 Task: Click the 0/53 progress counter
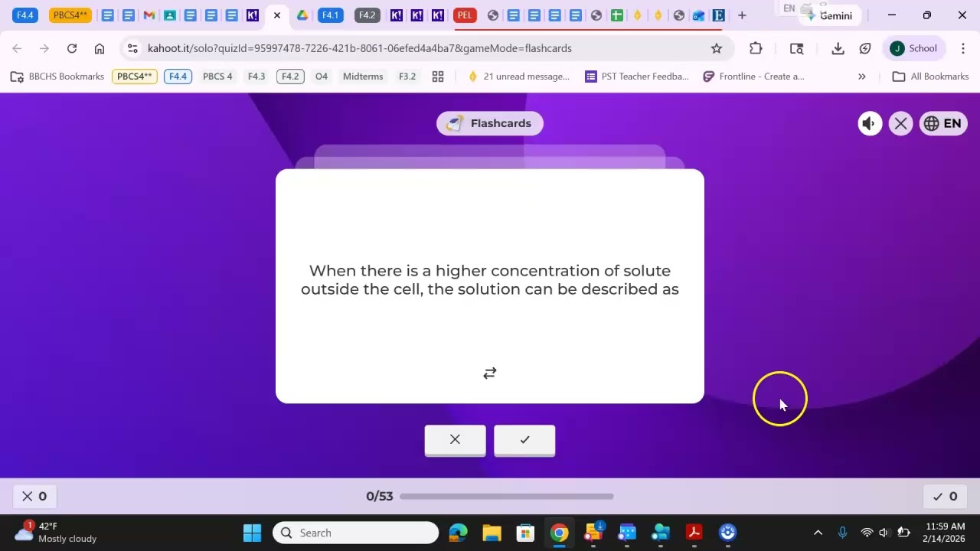tap(379, 496)
